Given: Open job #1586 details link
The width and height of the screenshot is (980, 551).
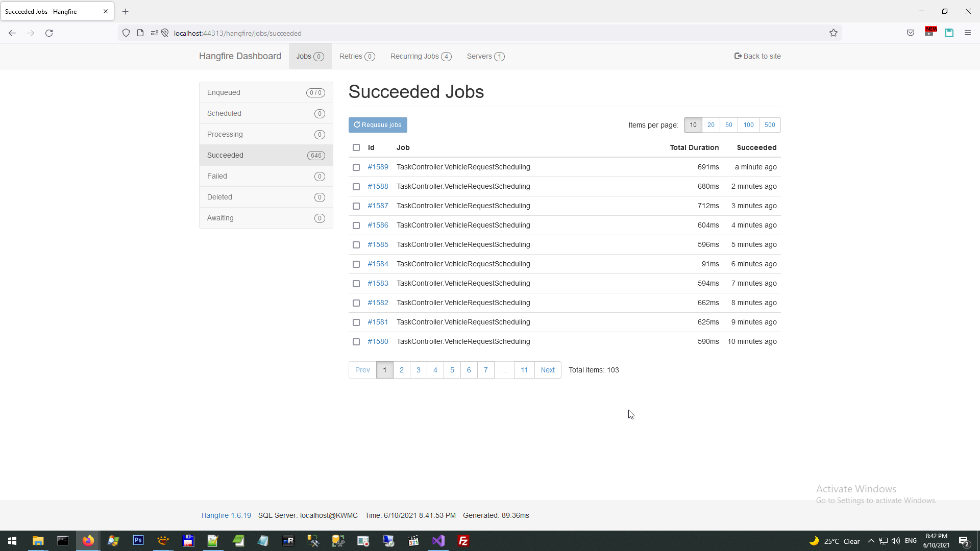Looking at the screenshot, I should (x=378, y=225).
